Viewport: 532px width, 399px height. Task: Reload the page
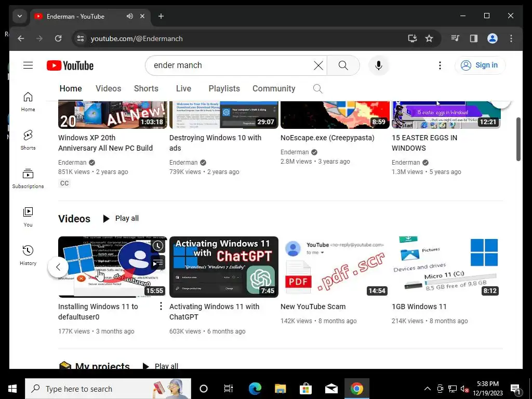(58, 38)
